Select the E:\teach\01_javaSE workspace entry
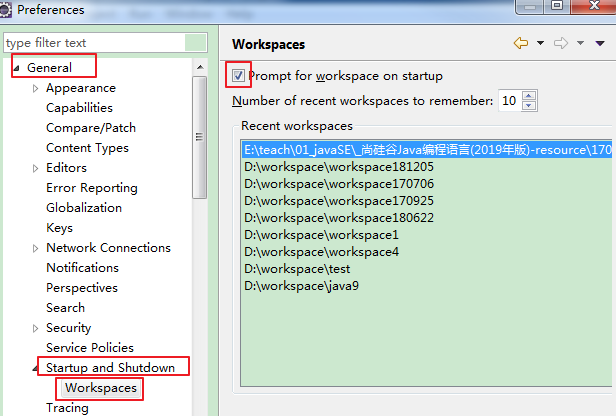Screen dimensions: 616x416 pyautogui.click(x=427, y=150)
